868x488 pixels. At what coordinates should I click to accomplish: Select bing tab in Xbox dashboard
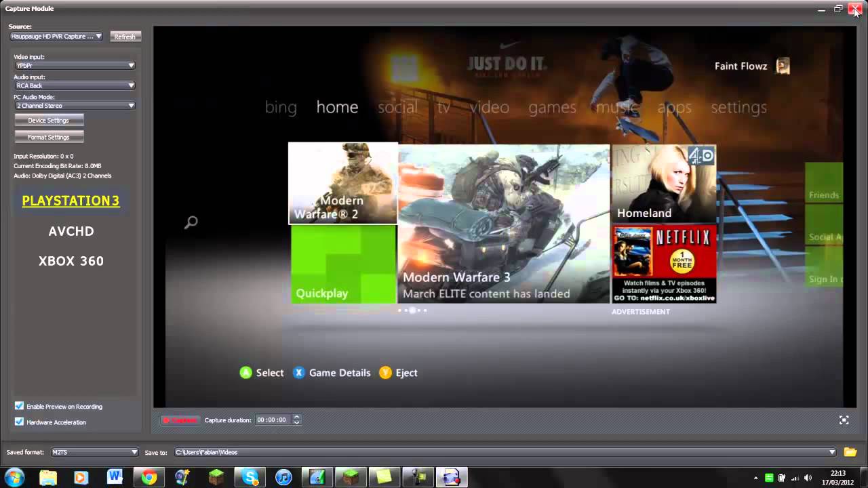click(281, 107)
